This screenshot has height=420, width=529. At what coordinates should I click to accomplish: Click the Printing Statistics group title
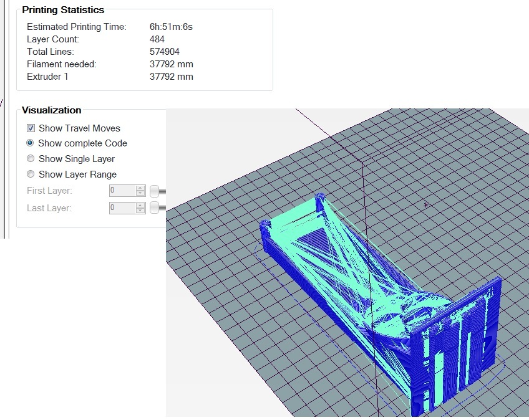[x=63, y=9]
